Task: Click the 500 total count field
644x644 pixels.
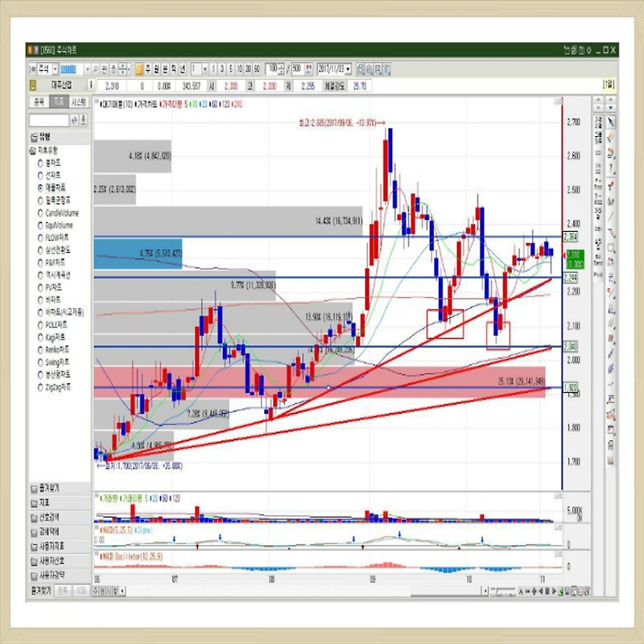Action: [x=297, y=69]
